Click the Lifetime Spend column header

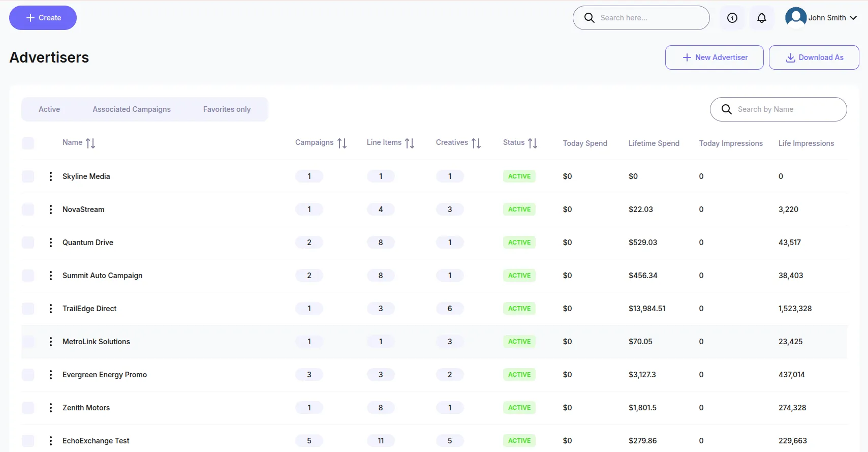tap(654, 143)
